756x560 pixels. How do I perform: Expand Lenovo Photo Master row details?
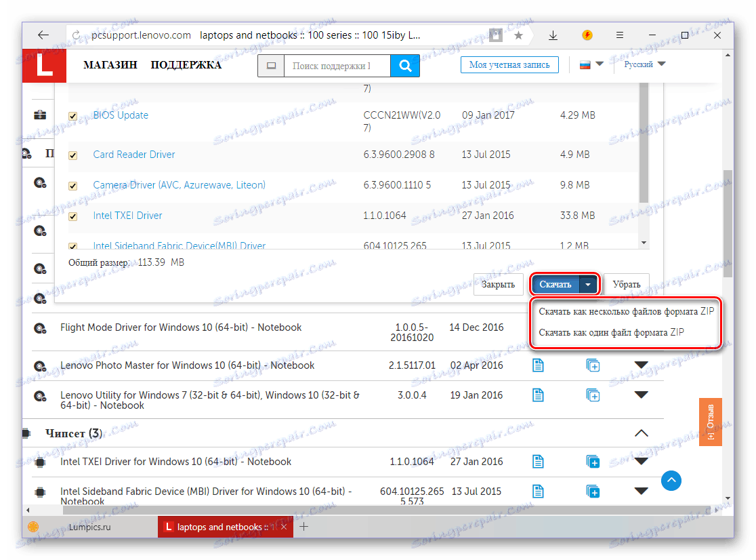coord(641,365)
